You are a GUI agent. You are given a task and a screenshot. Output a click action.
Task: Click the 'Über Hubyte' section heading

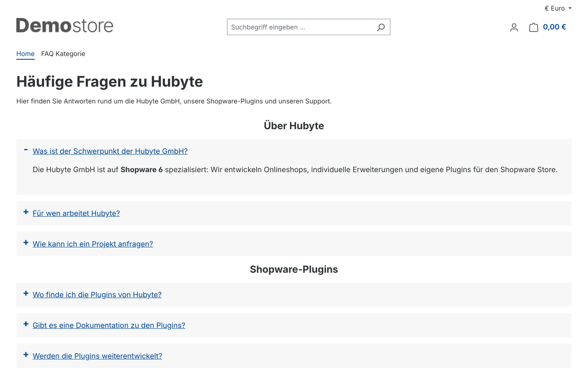coord(294,126)
